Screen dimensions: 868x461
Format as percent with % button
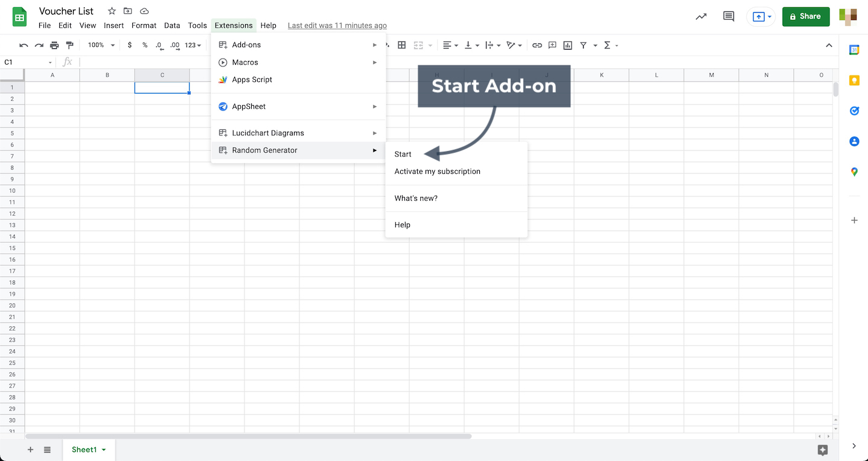145,45
